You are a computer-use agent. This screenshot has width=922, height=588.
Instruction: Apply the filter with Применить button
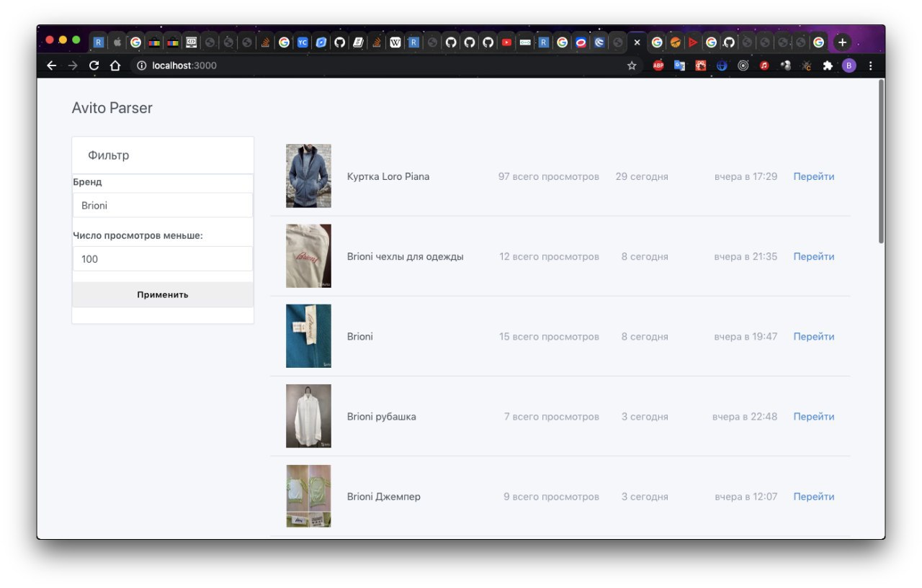[163, 294]
